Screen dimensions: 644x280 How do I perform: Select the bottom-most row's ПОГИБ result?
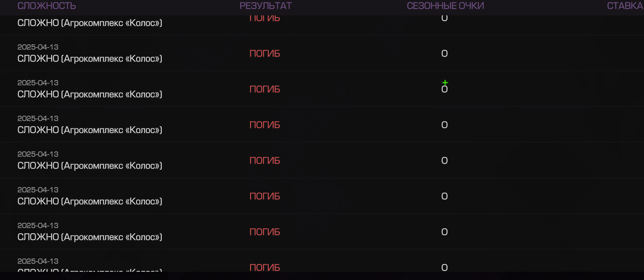coord(265,268)
